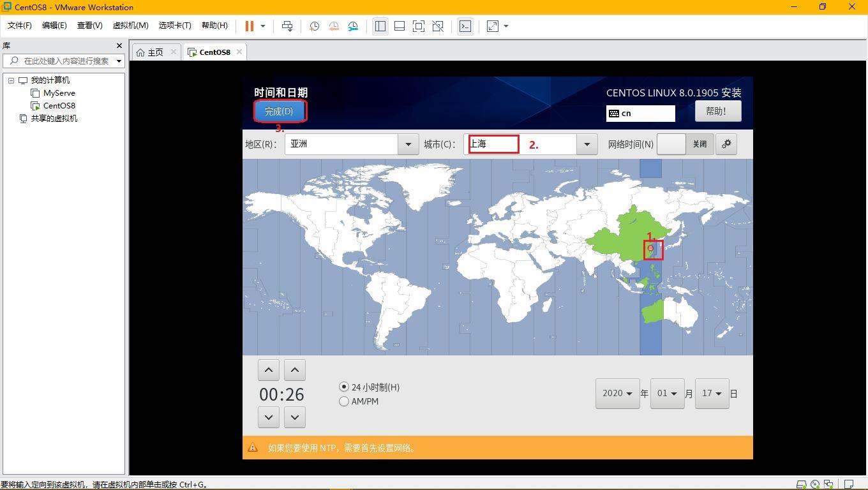
Task: Click the time display 00:26
Action: pos(281,394)
